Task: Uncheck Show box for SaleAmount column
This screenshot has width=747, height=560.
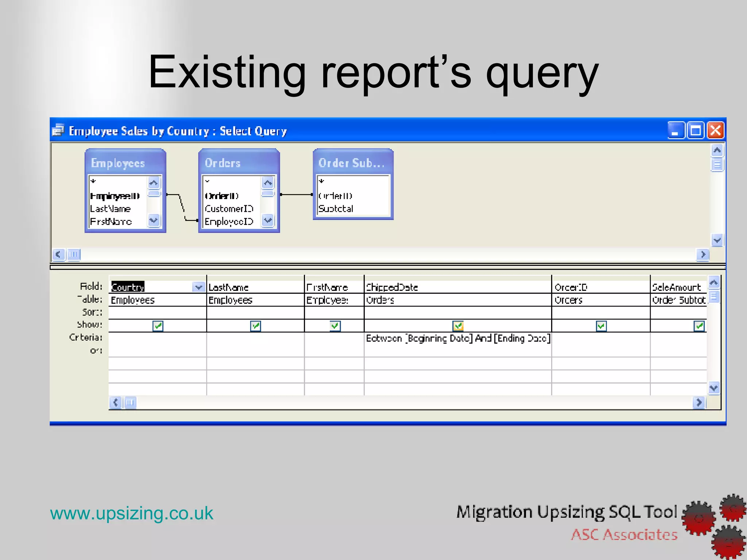Action: coord(699,326)
